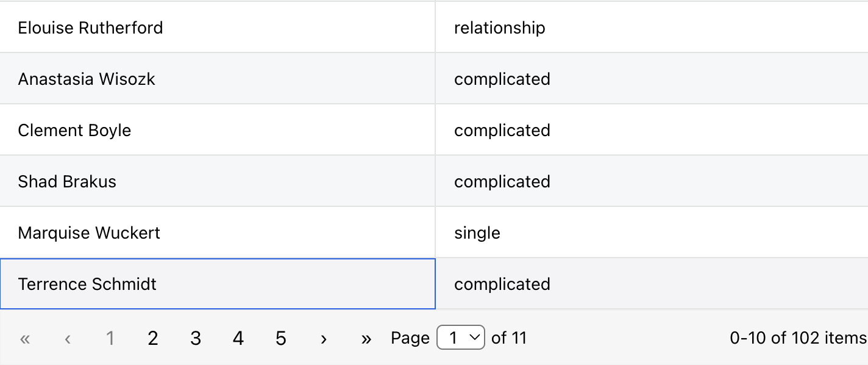Click the previous-page chevron icon
Viewport: 868px width, 365px height.
coord(68,338)
